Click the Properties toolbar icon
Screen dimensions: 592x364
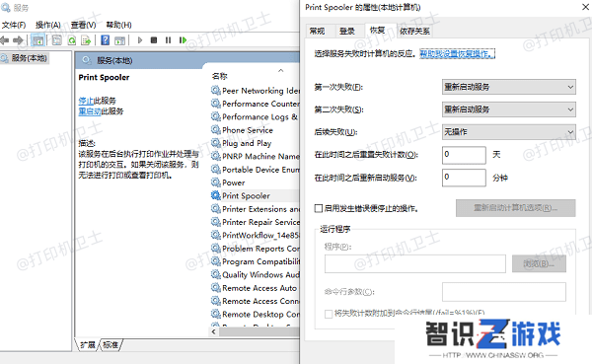56,40
